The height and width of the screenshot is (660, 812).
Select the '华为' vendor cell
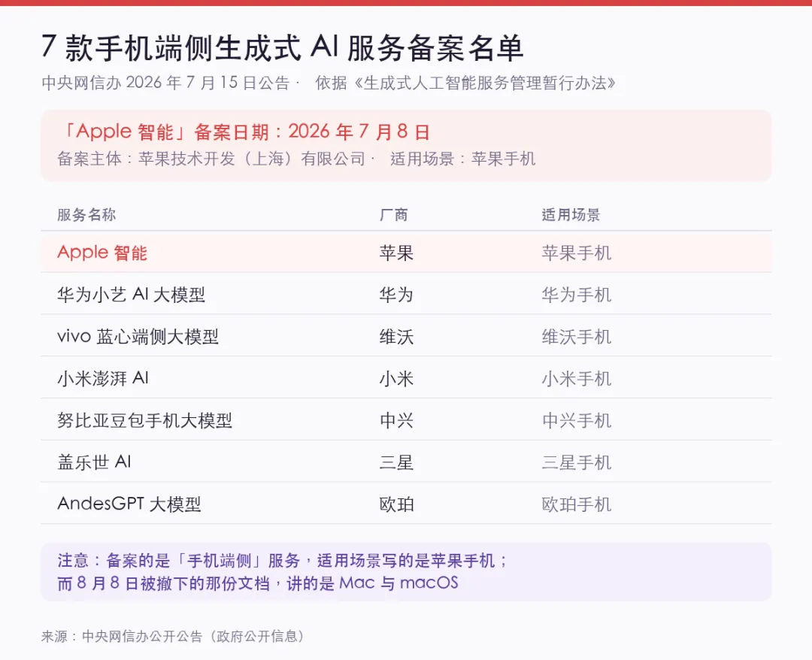click(396, 295)
